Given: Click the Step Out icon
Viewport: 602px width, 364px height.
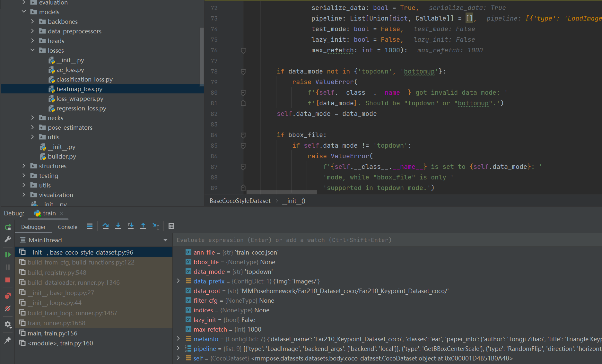Looking at the screenshot, I should (x=143, y=226).
